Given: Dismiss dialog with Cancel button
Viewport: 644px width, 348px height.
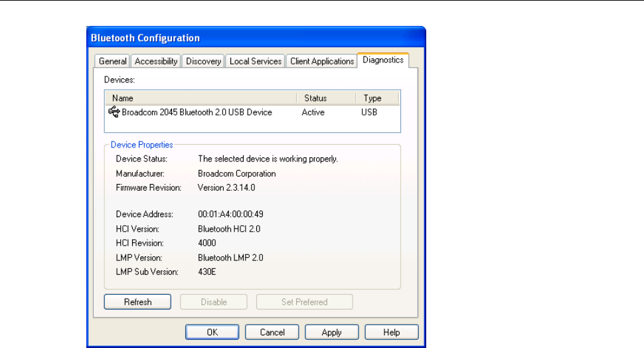Looking at the screenshot, I should click(x=272, y=332).
